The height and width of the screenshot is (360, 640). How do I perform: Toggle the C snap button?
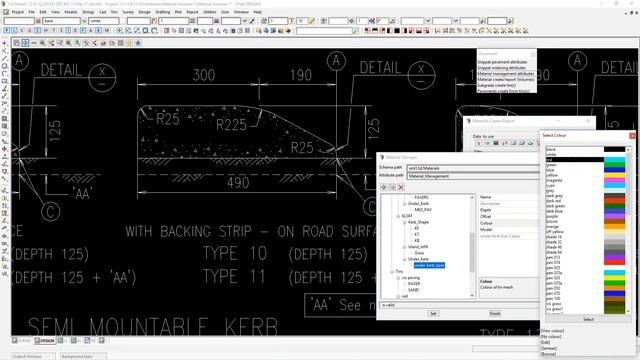pos(37,31)
